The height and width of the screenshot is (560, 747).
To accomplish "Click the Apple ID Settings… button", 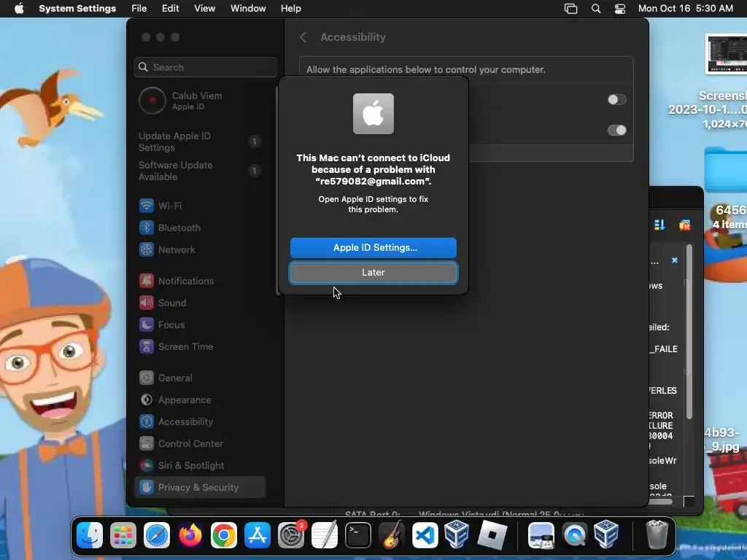I will pos(373,248).
